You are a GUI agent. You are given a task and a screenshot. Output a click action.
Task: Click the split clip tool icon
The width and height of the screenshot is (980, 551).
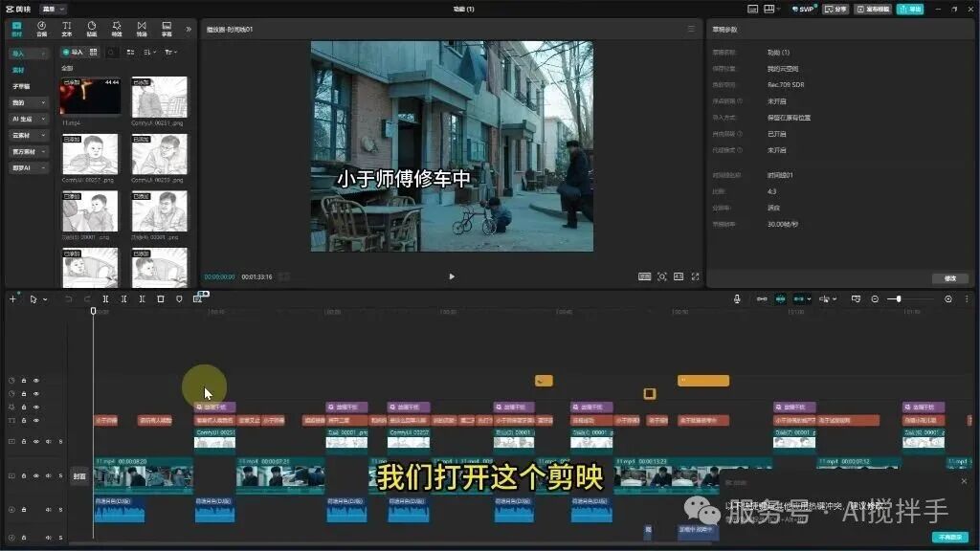coord(105,299)
